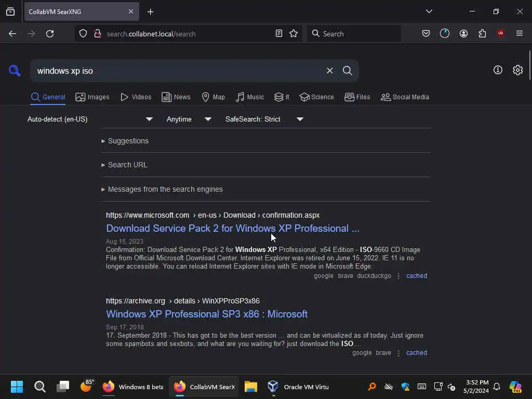Open Copilot preview icon
This screenshot has height=399, width=532.
515,387
